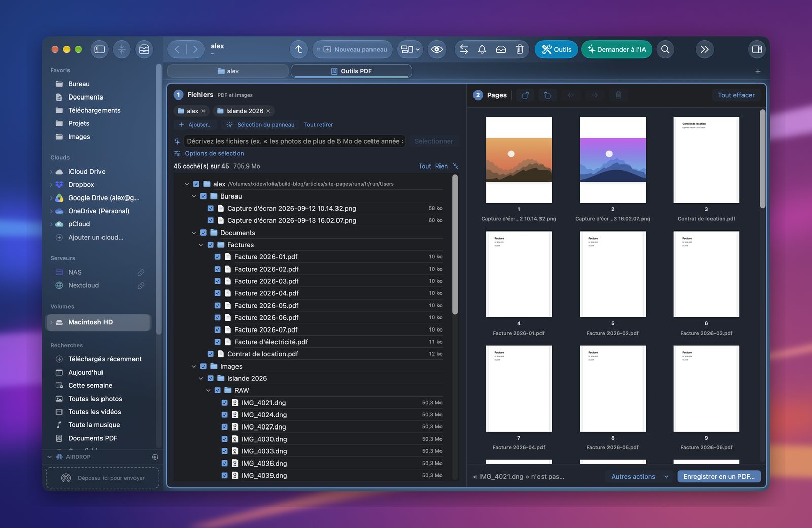Select the Outils PDF tab
The height and width of the screenshot is (528, 812).
pyautogui.click(x=351, y=71)
